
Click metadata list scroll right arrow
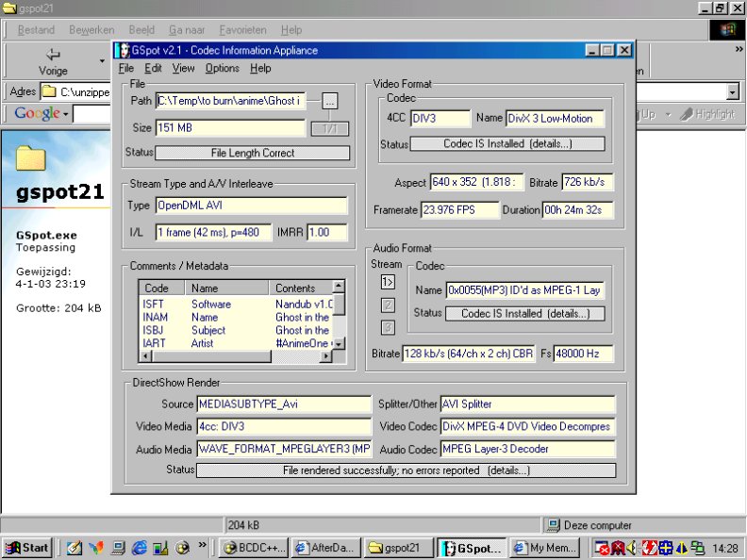point(325,355)
